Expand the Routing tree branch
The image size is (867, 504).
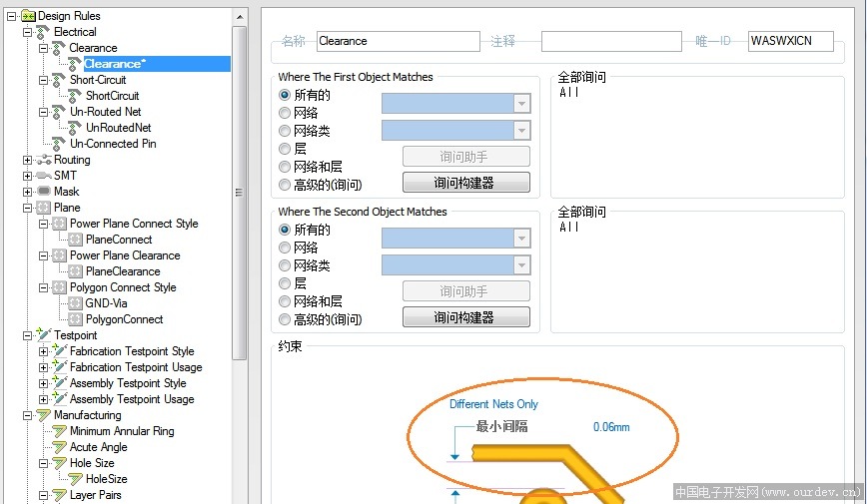point(27,161)
